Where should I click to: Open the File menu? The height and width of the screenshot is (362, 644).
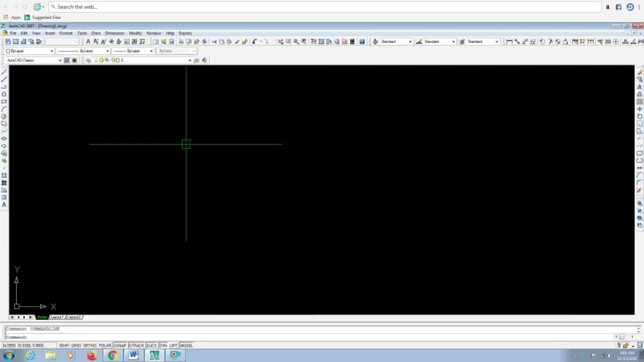pyautogui.click(x=13, y=33)
